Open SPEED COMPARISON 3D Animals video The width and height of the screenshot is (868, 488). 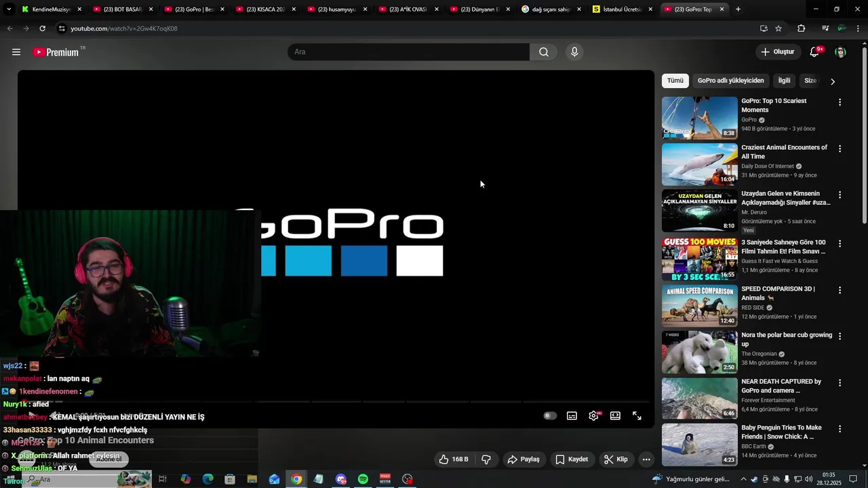778,293
